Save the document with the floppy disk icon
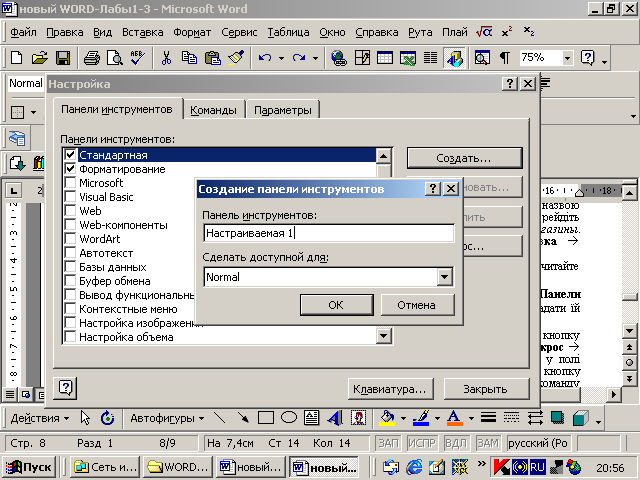The width and height of the screenshot is (640, 480). (x=63, y=58)
